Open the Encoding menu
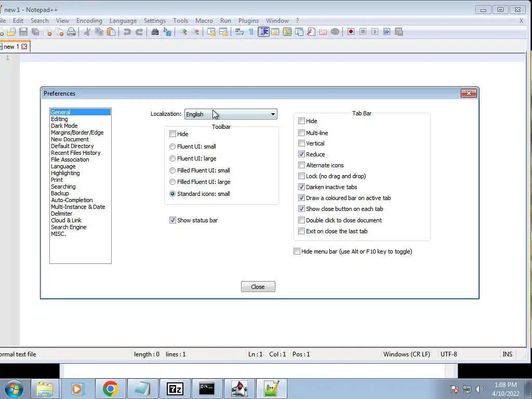The image size is (532, 399). [x=89, y=21]
